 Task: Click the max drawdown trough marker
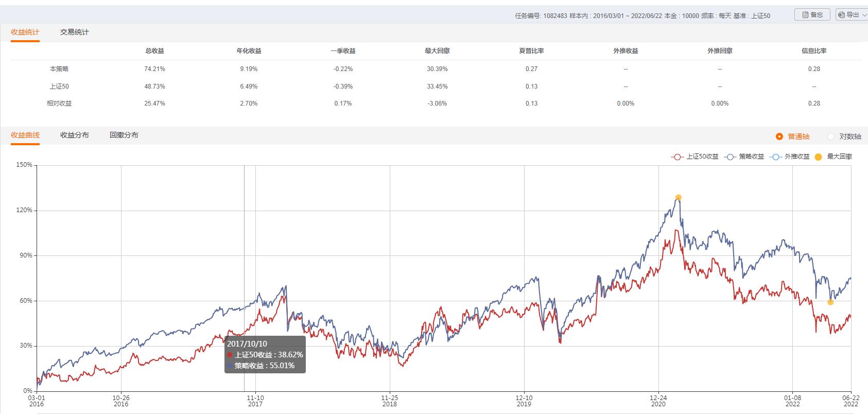pos(830,302)
